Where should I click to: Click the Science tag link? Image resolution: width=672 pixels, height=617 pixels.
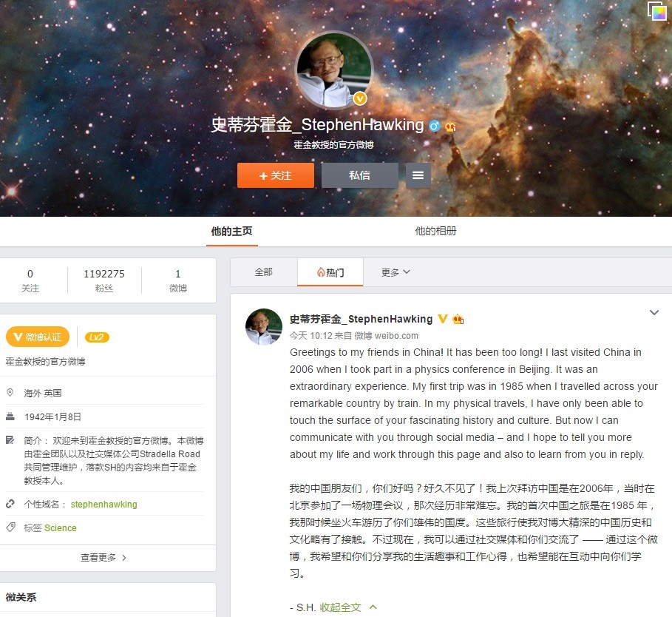(61, 527)
